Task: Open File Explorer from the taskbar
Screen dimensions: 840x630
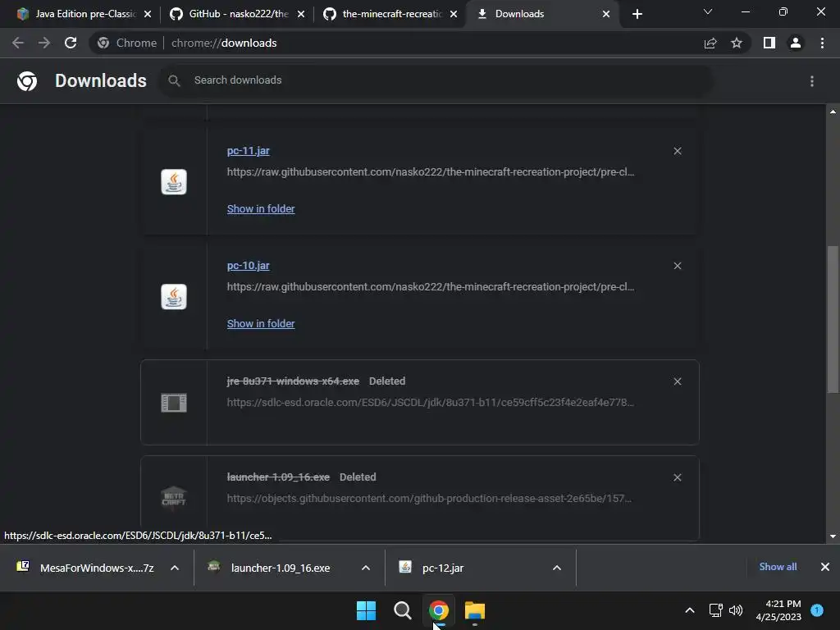Action: [x=475, y=610]
